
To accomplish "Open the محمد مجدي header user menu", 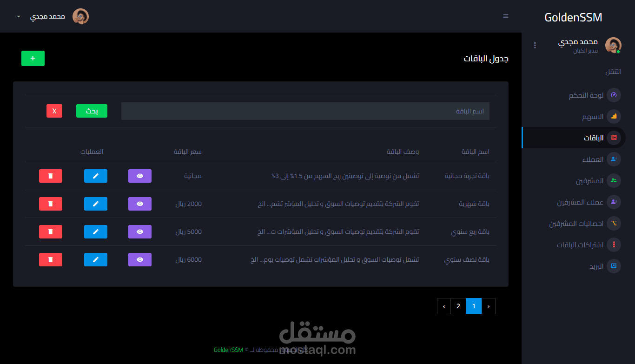I will click(x=47, y=16).
